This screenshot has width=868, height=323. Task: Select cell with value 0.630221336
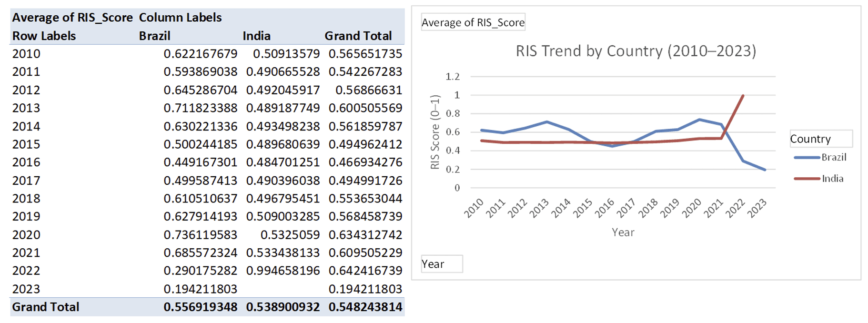click(200, 126)
